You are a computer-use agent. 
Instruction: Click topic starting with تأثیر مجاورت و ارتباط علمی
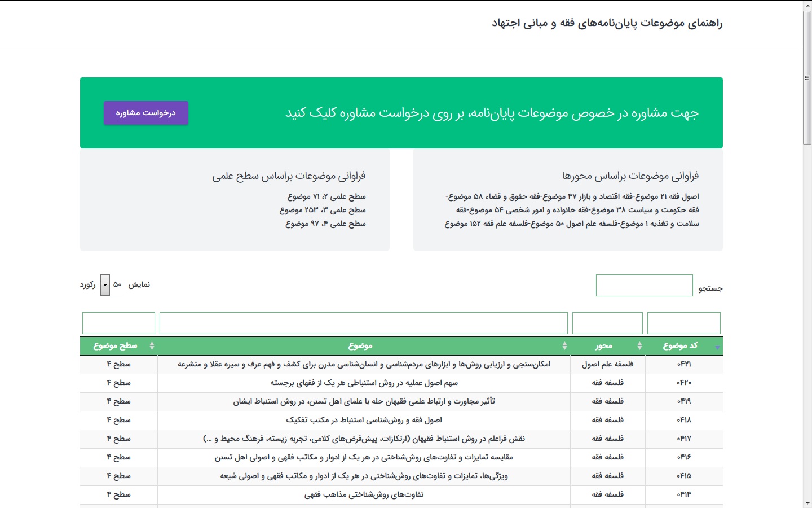(x=364, y=402)
